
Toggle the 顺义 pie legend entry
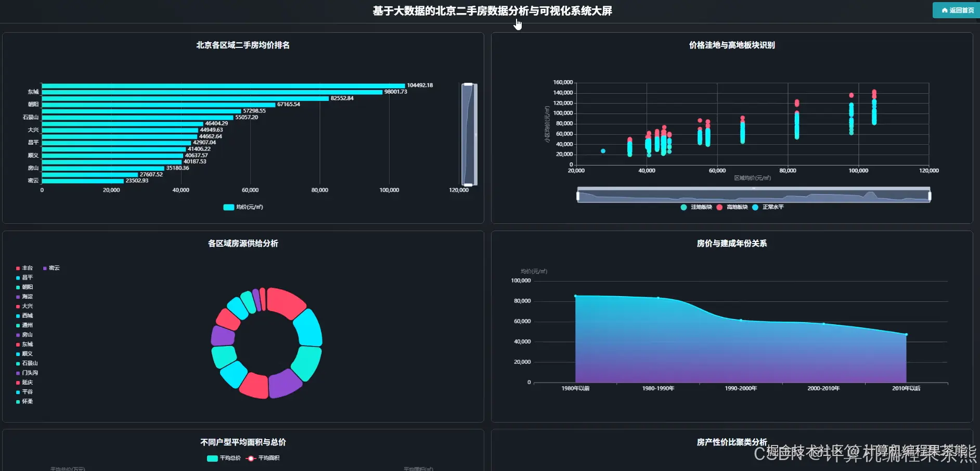point(24,354)
